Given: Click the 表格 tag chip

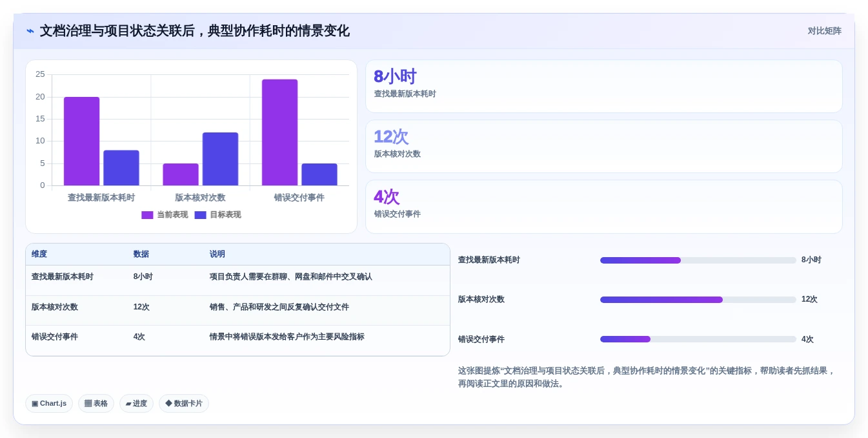Looking at the screenshot, I should pos(96,404).
